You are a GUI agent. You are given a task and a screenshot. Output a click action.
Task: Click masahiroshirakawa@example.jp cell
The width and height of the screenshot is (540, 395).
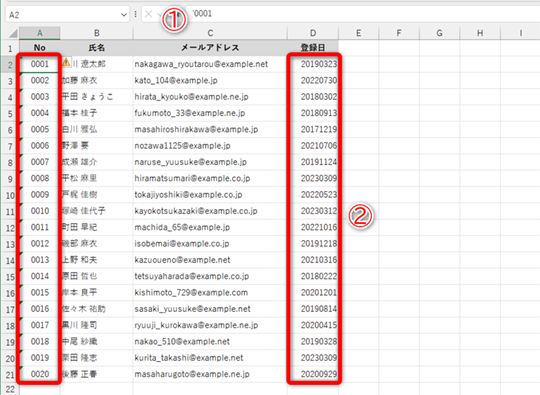point(210,129)
